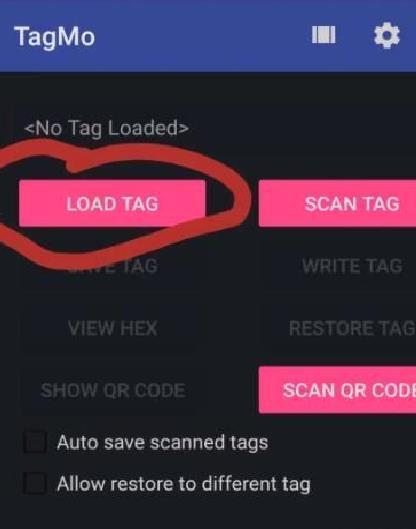The image size is (416, 529).
Task: Open the VIEW HEX option
Action: click(112, 328)
